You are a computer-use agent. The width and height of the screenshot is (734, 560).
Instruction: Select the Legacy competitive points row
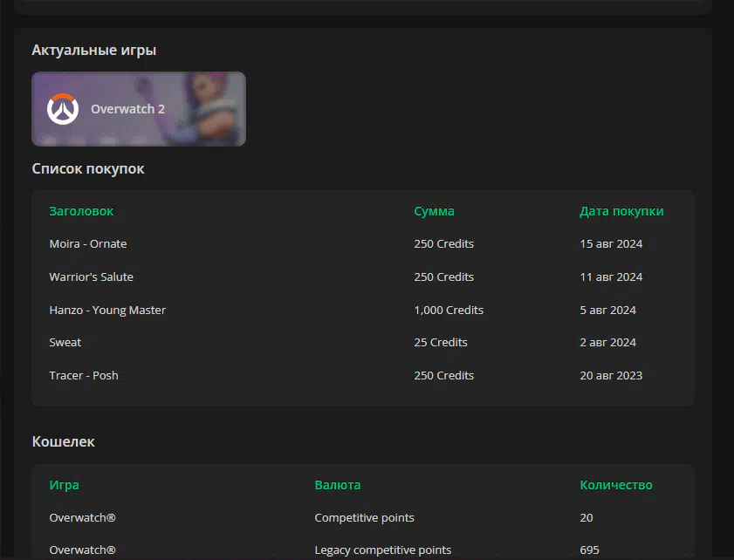(363, 550)
